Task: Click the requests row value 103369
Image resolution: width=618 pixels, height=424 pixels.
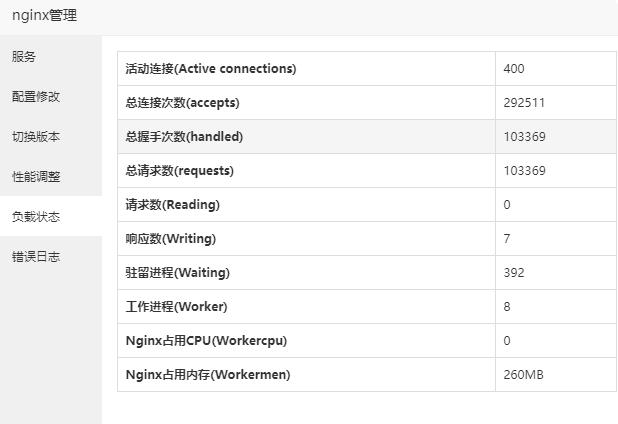Action: (x=525, y=171)
